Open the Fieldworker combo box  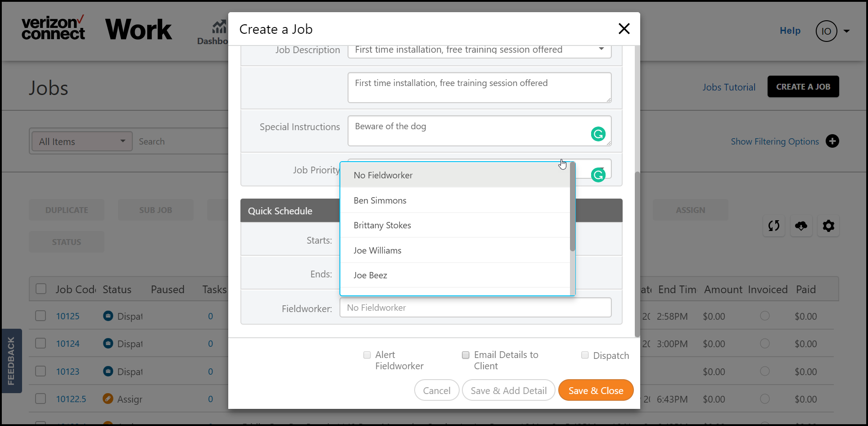475,308
